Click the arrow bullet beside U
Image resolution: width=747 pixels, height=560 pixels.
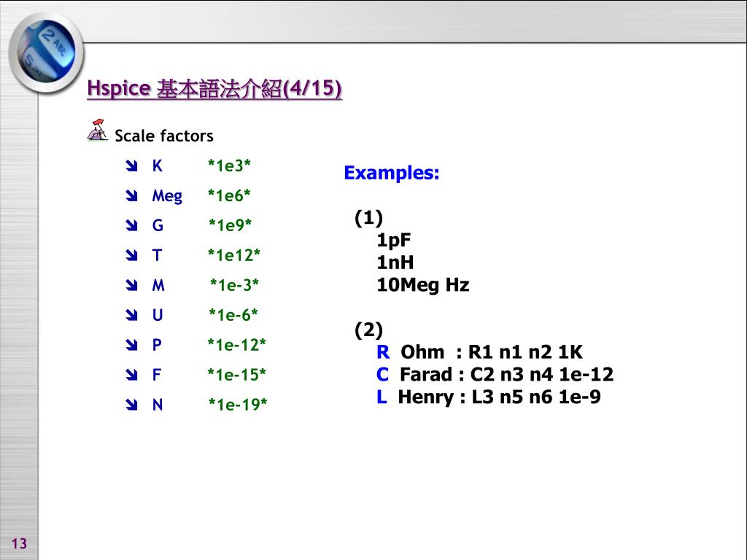[x=131, y=315]
